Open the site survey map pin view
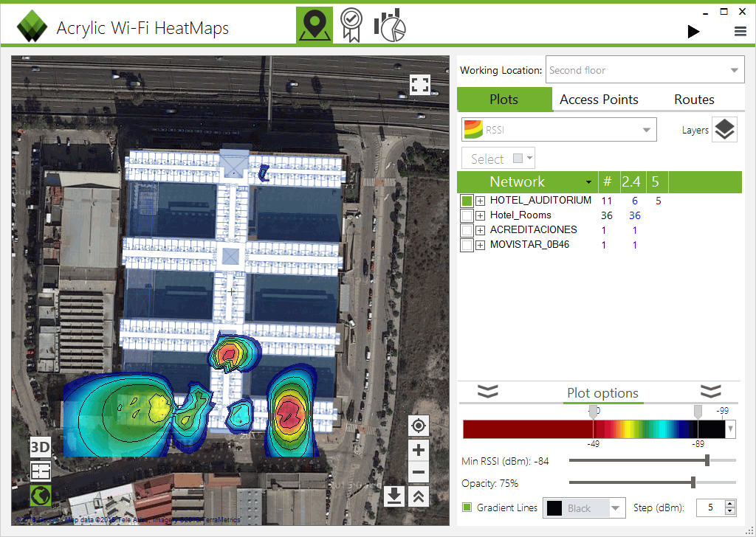The width and height of the screenshot is (756, 537). (315, 25)
